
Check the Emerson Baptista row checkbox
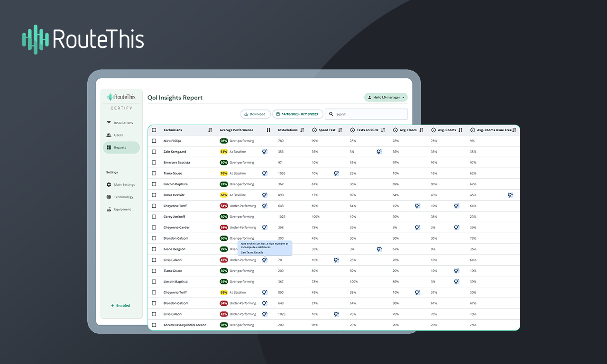[154, 163]
